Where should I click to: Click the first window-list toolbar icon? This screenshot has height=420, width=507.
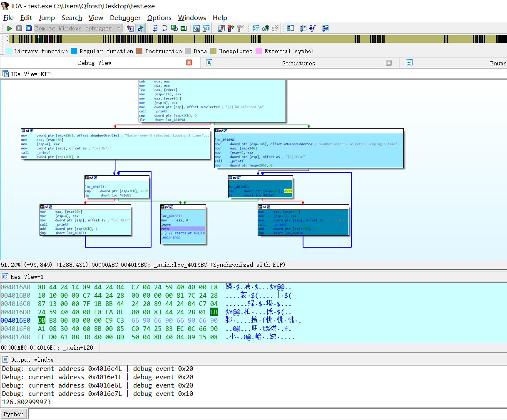tap(196, 28)
